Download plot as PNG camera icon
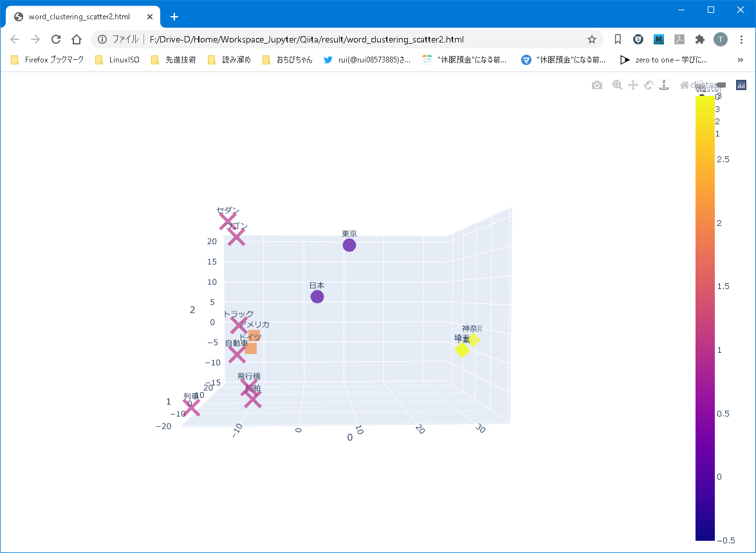Viewport: 756px width, 553px height. [x=597, y=86]
